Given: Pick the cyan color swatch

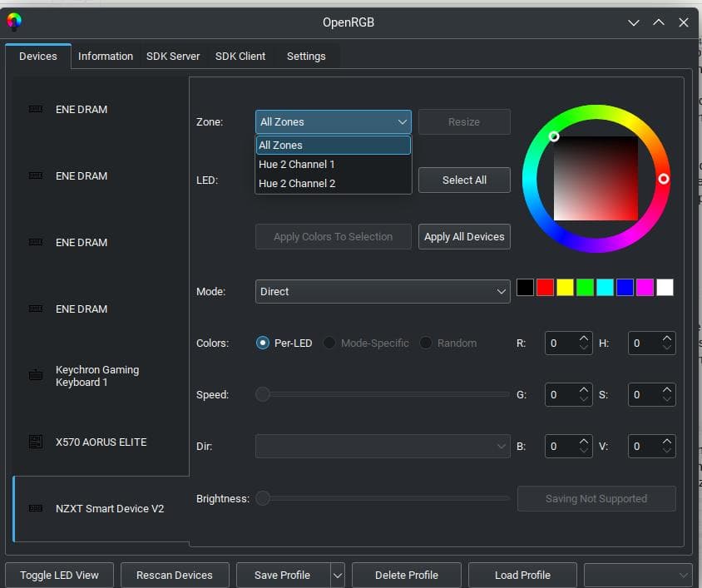Looking at the screenshot, I should [x=605, y=287].
